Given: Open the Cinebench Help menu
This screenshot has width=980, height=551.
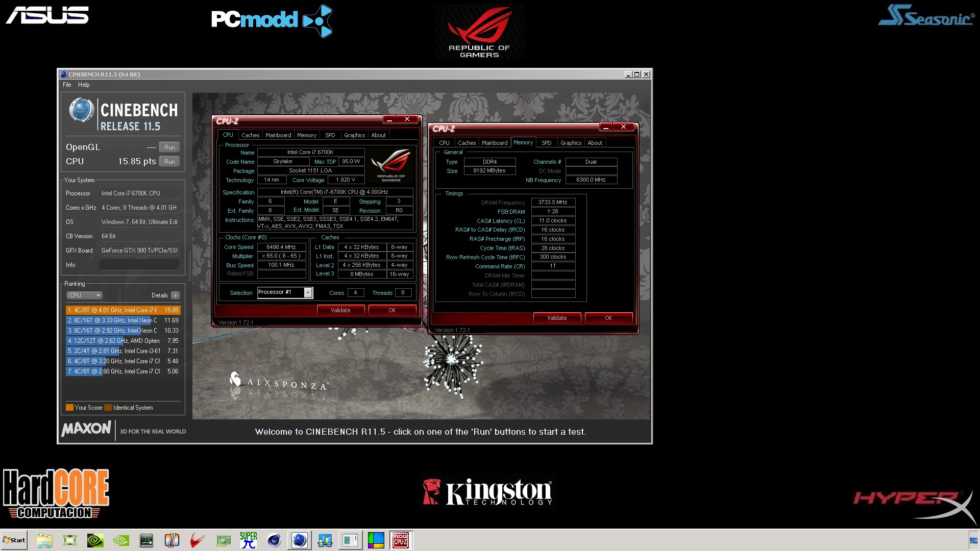Looking at the screenshot, I should [84, 85].
